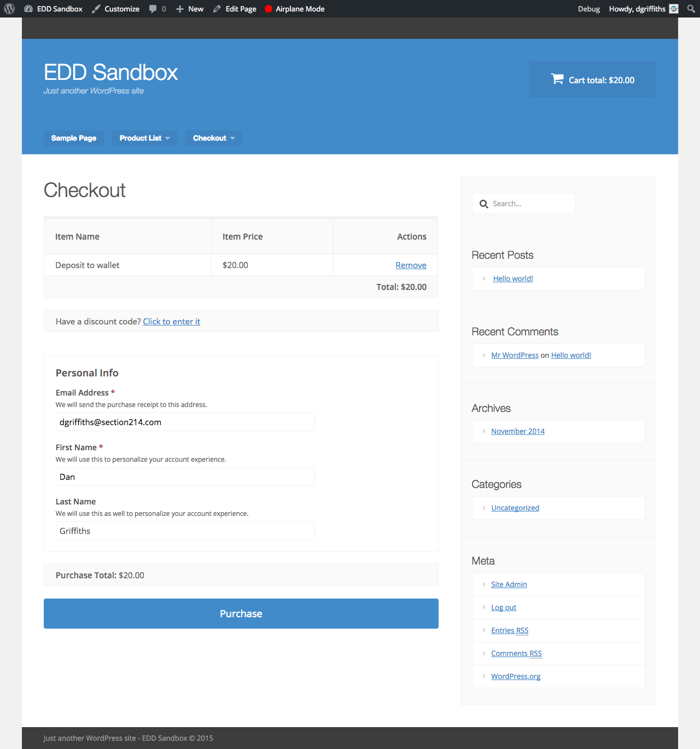Focus the Email Address input field
The image size is (700, 749).
click(x=185, y=422)
